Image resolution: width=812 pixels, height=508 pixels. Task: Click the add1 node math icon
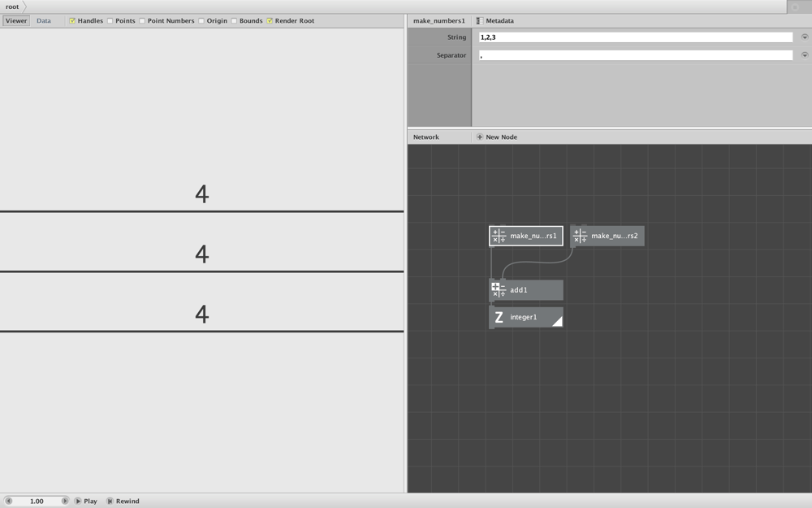499,290
